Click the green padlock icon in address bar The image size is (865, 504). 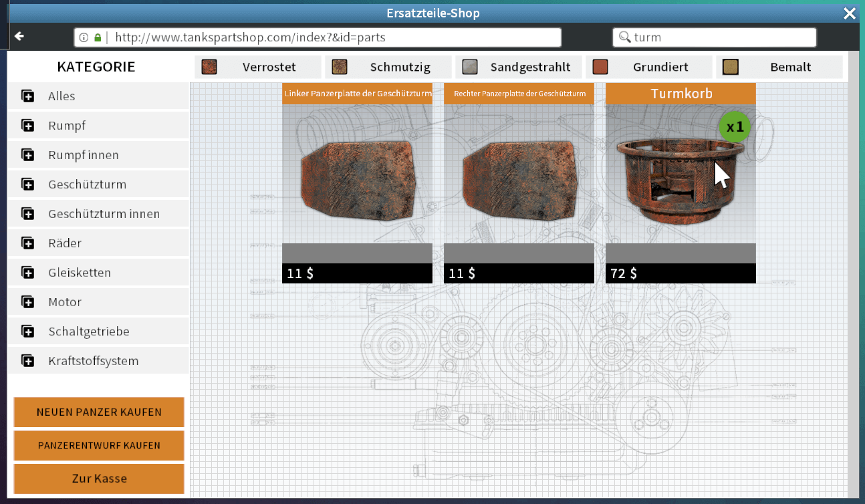[x=98, y=37]
